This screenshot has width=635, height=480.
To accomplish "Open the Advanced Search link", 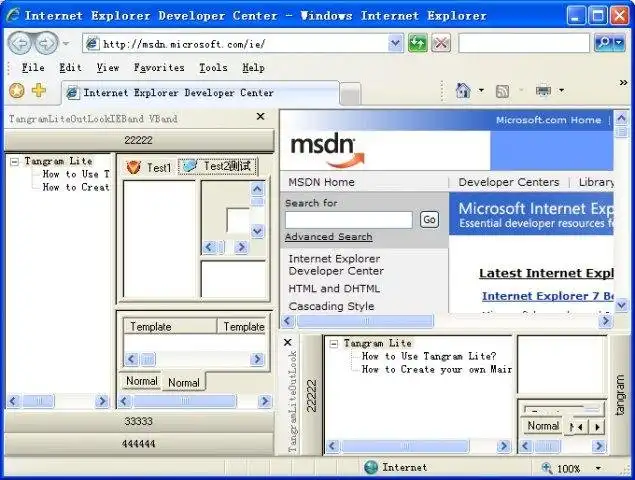I will 328,237.
